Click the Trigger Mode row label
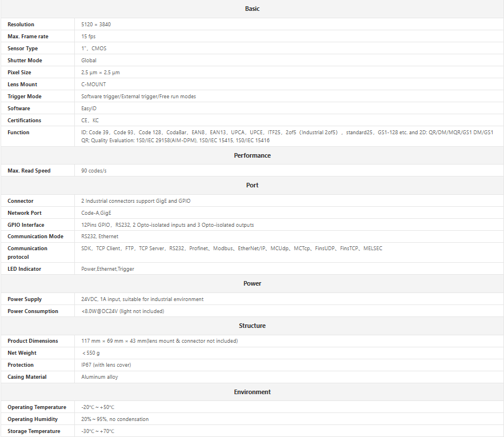504x437 pixels. pyautogui.click(x=25, y=97)
